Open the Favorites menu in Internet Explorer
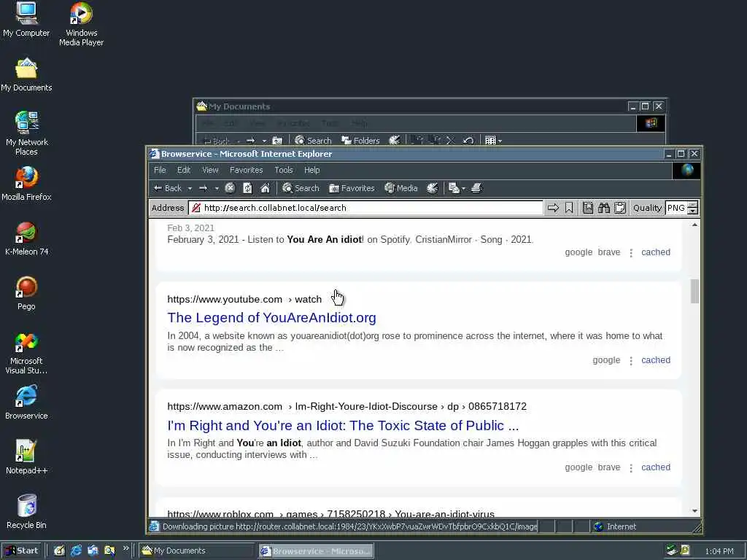The height and width of the screenshot is (560, 747). click(x=247, y=170)
